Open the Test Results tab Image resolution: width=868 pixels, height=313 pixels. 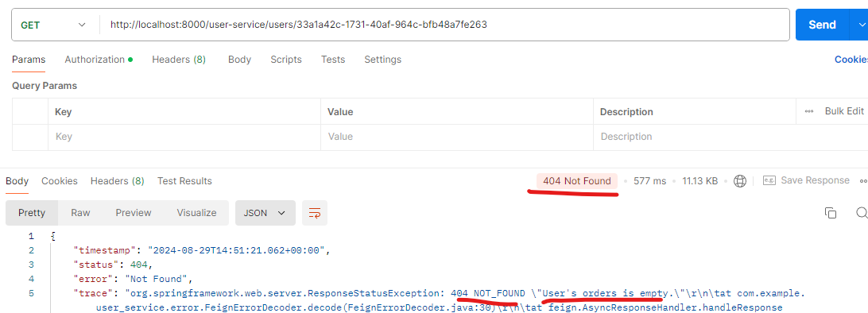184,181
